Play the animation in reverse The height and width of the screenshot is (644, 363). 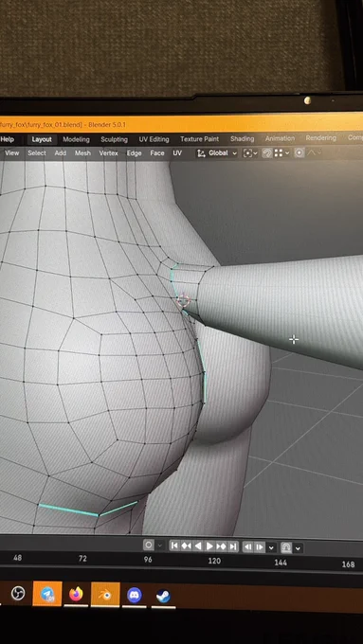pyautogui.click(x=198, y=546)
